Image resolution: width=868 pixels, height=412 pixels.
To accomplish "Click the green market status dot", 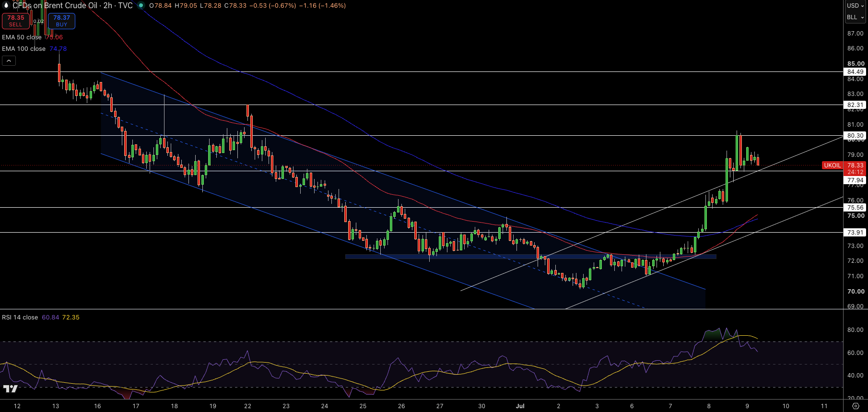I will [141, 6].
